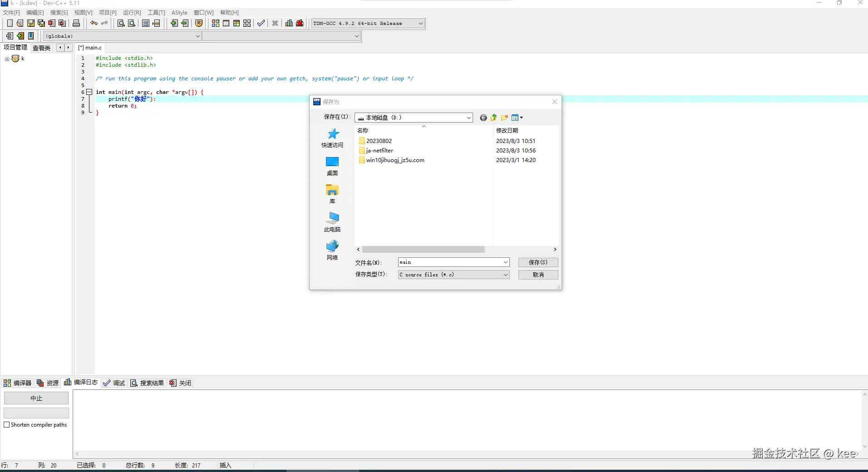The width and height of the screenshot is (868, 472).
Task: Go up one folder level in dialog
Action: [x=494, y=118]
